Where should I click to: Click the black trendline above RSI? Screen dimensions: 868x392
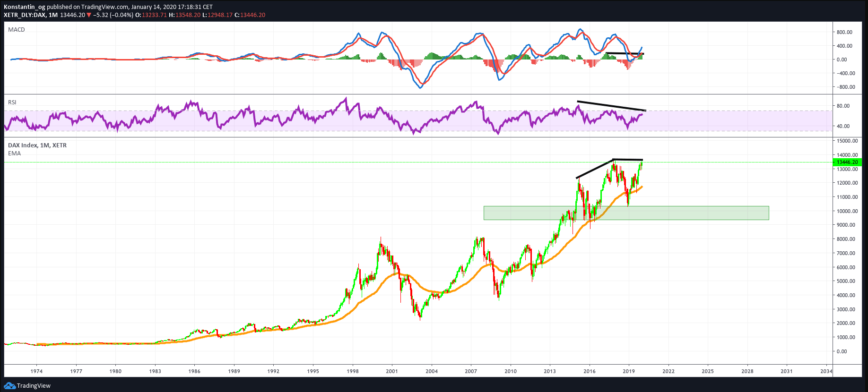[611, 106]
